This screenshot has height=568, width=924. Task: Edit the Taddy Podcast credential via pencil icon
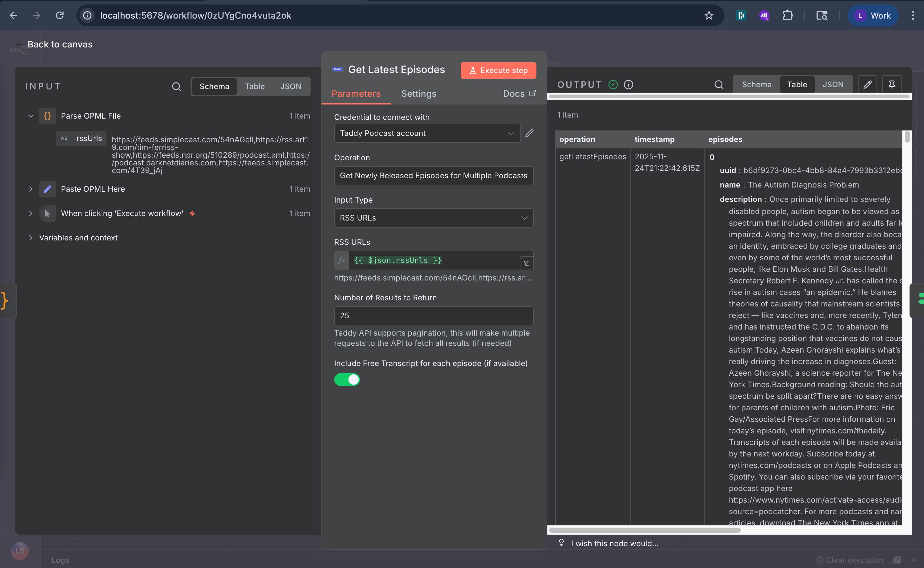[x=529, y=133]
